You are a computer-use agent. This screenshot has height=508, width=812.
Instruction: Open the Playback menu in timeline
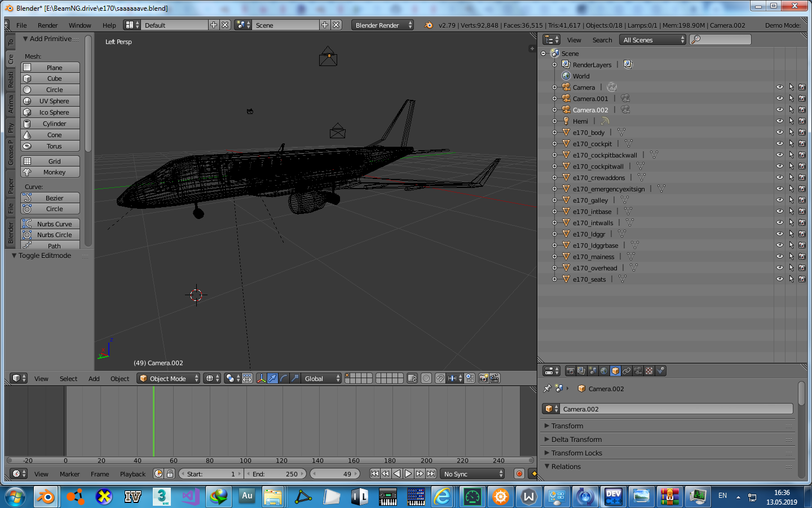point(133,474)
